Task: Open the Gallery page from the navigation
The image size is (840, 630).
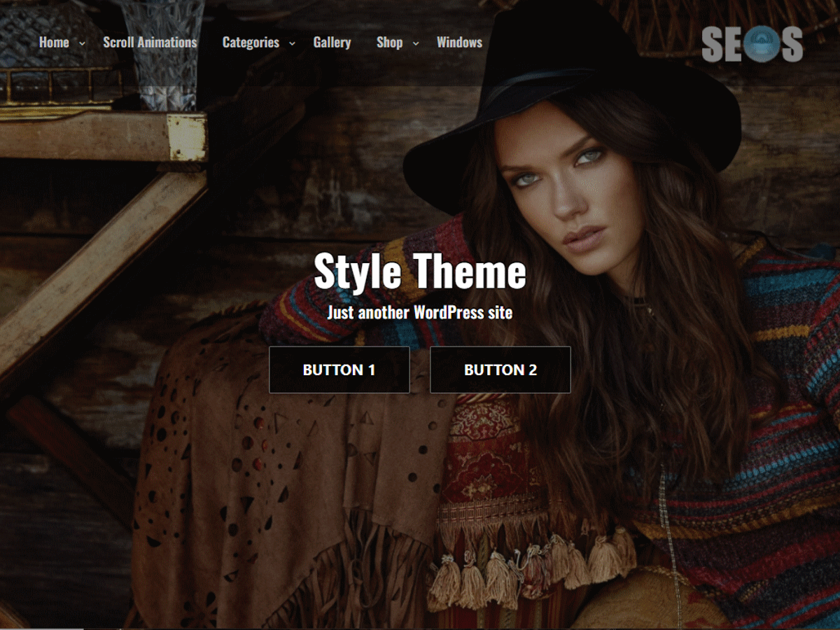Action: tap(332, 42)
